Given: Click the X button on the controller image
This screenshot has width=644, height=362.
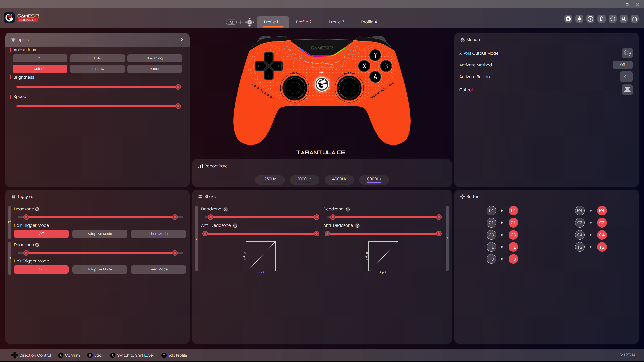Looking at the screenshot, I should click(x=364, y=66).
